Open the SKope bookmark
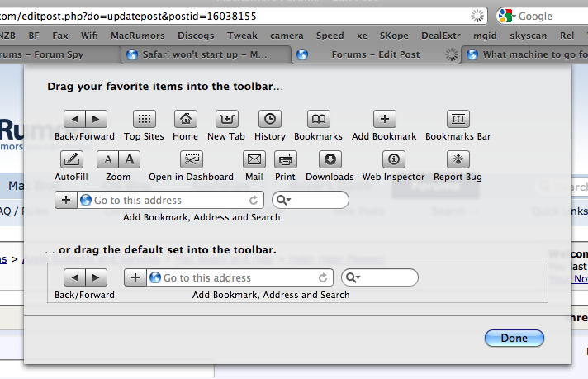The width and height of the screenshot is (588, 379). coord(394,36)
